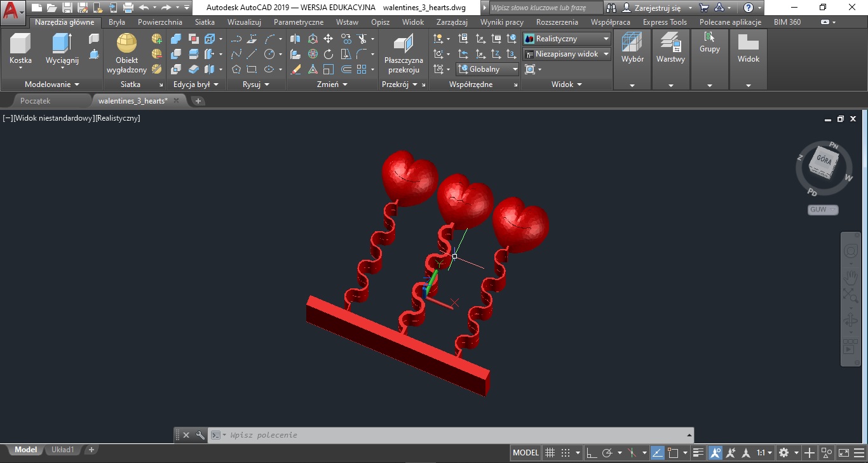Toggle lineweight display in status bar

699,453
